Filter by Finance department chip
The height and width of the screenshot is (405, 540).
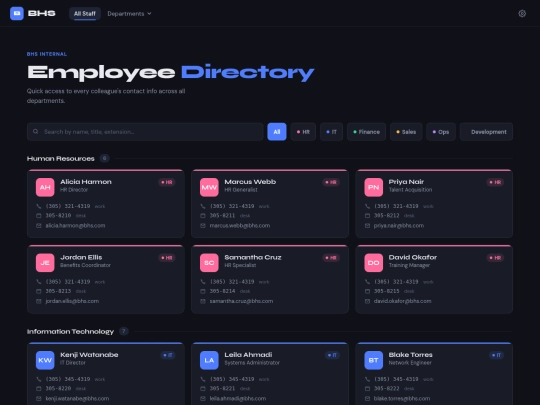(366, 132)
